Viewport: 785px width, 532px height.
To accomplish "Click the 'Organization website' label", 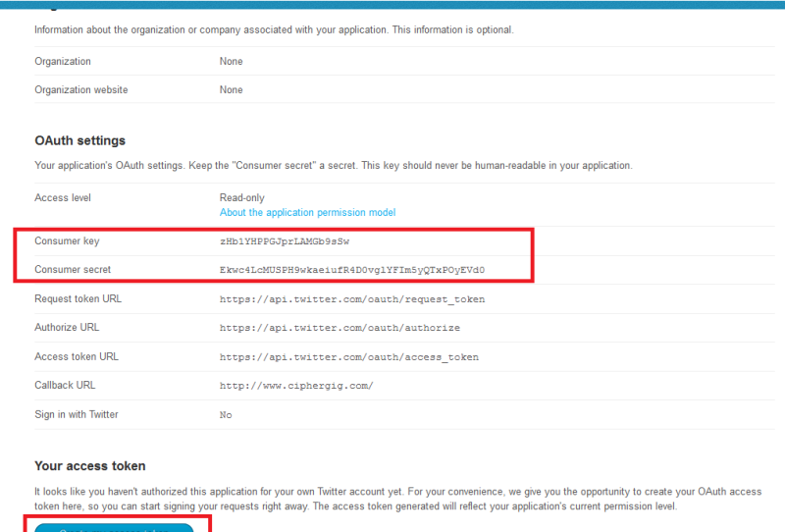I will [x=81, y=89].
